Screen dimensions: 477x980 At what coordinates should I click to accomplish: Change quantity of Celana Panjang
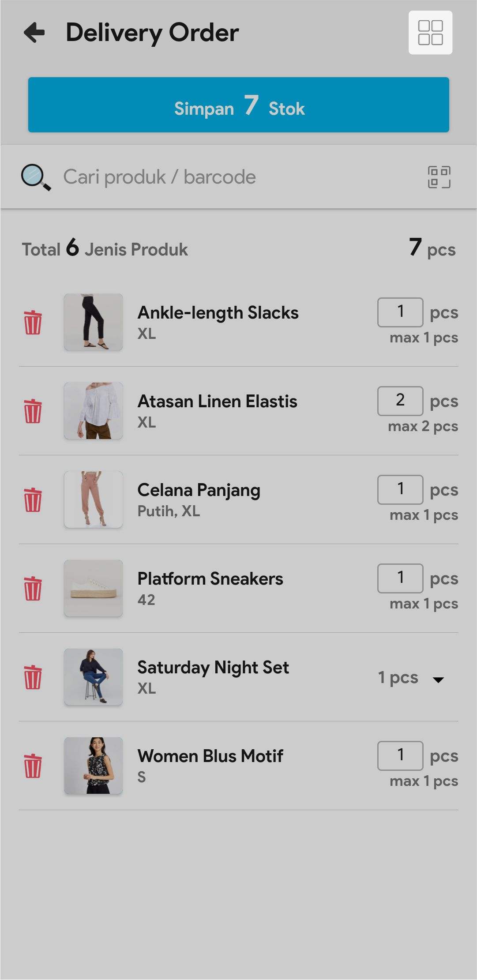coord(400,489)
